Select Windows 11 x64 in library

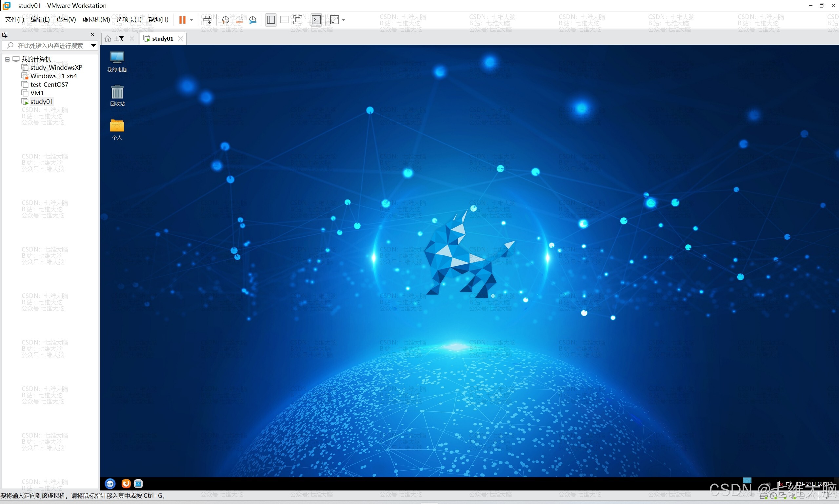(53, 76)
